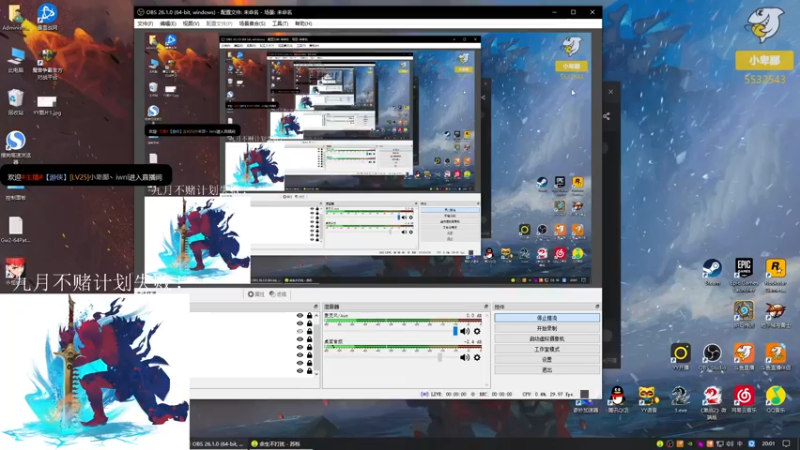
Task: Mute the microphone/Aux speaker icon in mixer
Action: [464, 332]
